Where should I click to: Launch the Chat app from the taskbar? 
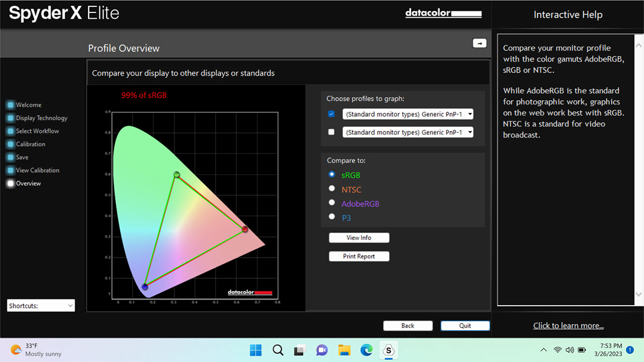click(x=322, y=350)
